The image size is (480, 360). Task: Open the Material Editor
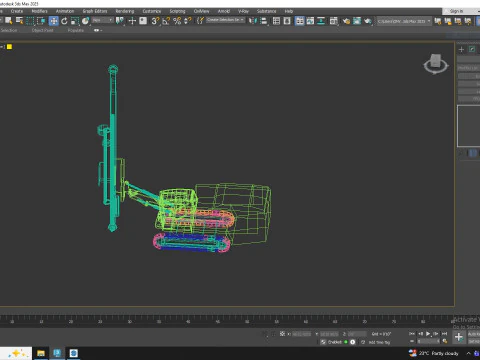[334, 21]
